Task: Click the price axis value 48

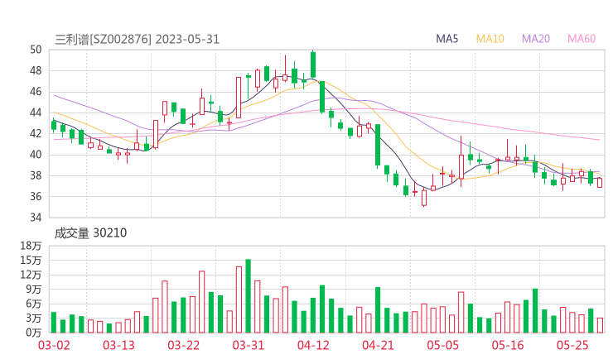Action: 36,70
